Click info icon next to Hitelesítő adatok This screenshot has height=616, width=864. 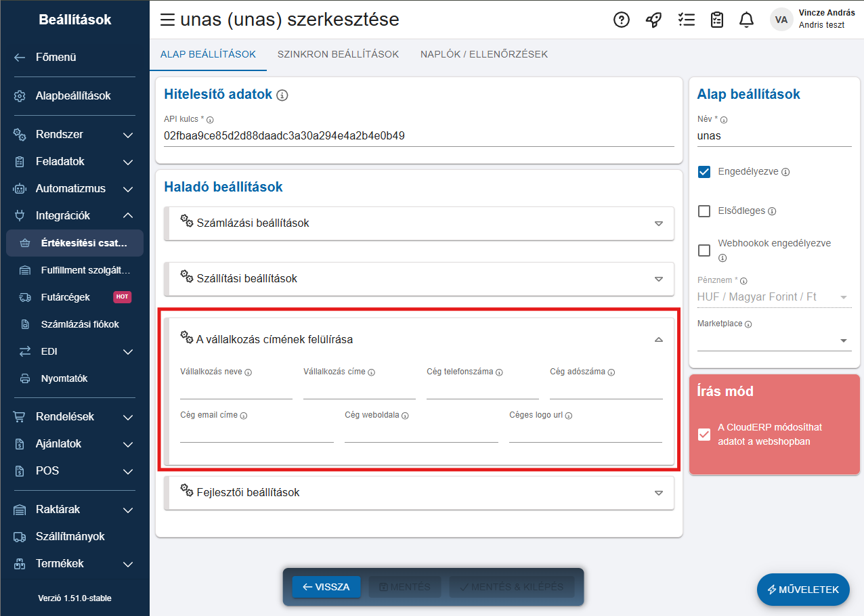pyautogui.click(x=282, y=95)
